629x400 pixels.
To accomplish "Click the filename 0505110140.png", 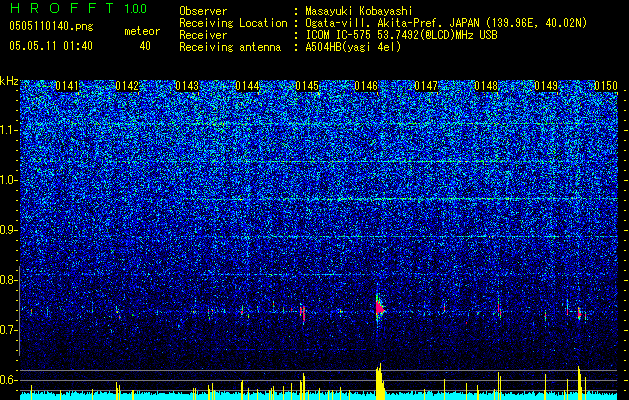I will click(x=51, y=26).
